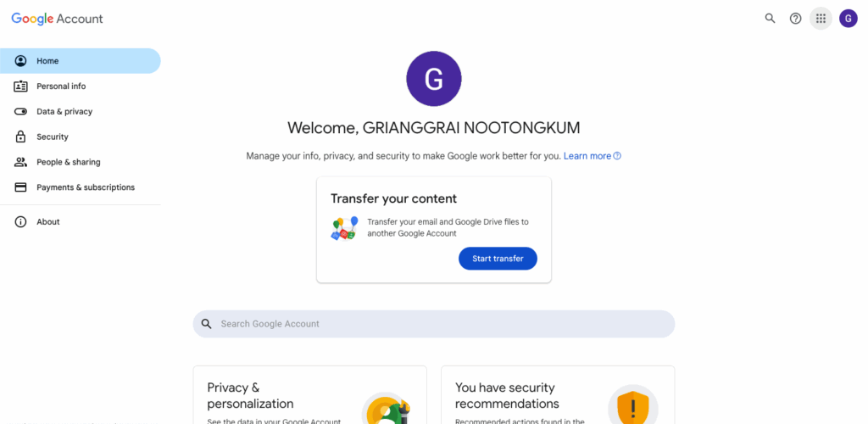Click the Privacy & personalization illustration
The width and height of the screenshot is (868, 424).
click(387, 409)
